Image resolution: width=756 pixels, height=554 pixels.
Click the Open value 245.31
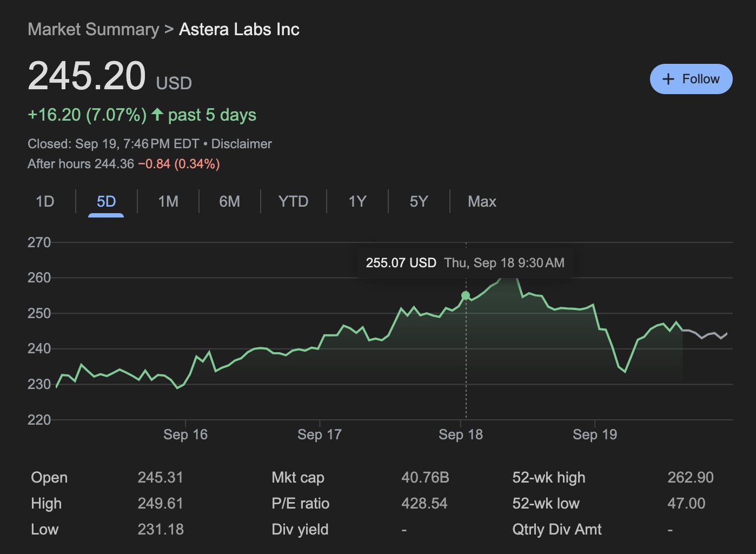[x=161, y=478]
